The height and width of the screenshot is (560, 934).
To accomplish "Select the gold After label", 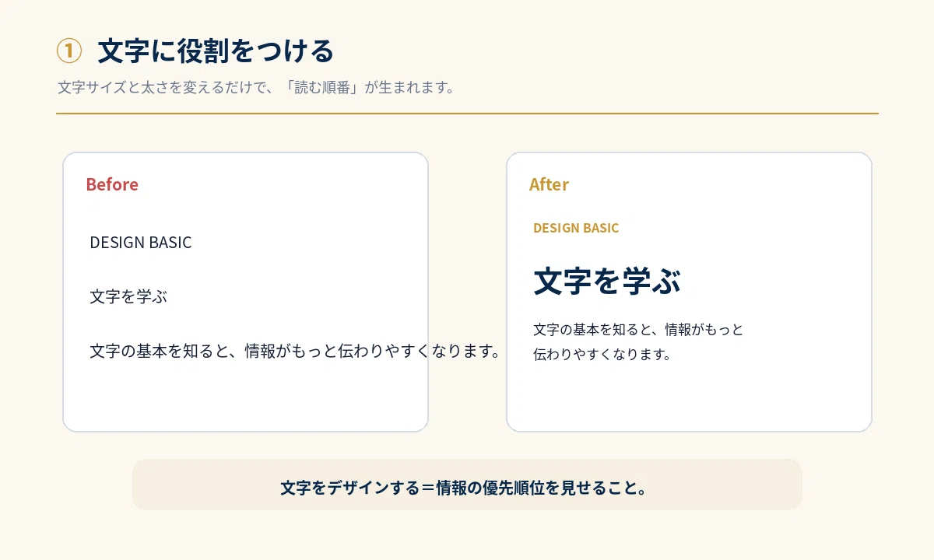I will pos(549,184).
